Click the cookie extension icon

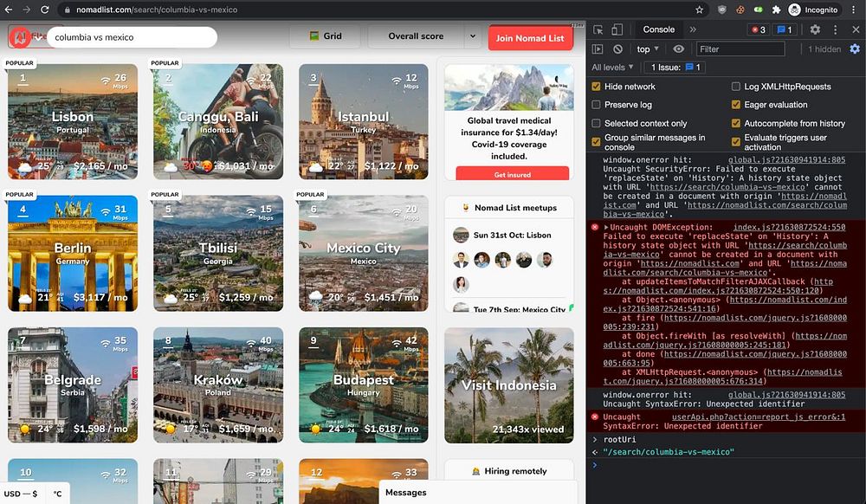point(740,10)
